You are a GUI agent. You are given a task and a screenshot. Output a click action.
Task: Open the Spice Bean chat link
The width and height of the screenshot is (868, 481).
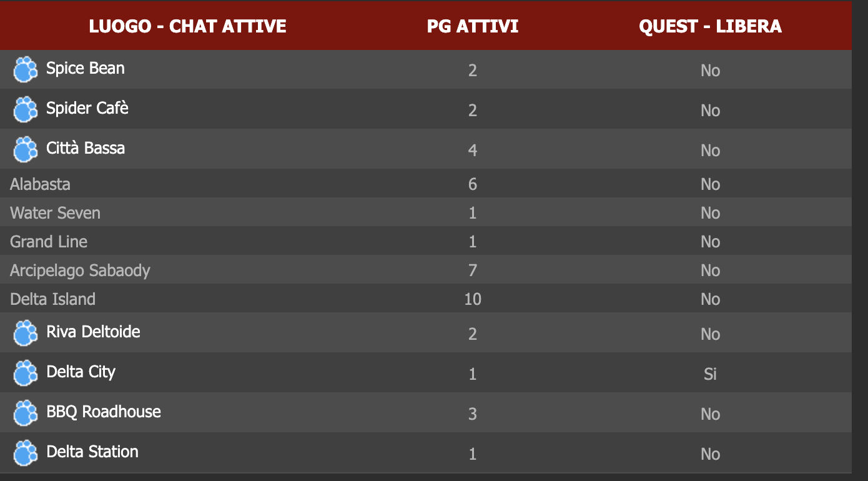[x=86, y=68]
